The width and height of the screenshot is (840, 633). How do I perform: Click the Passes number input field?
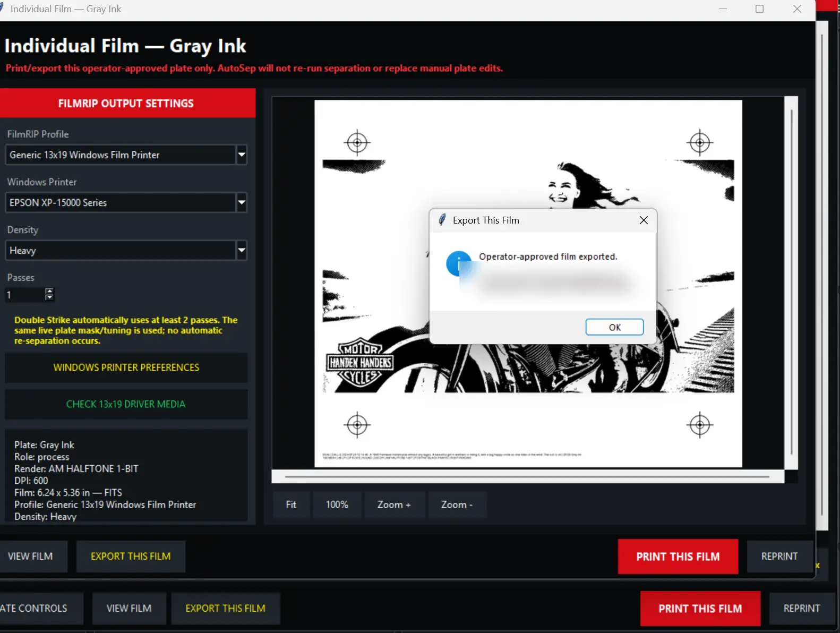[x=25, y=295]
